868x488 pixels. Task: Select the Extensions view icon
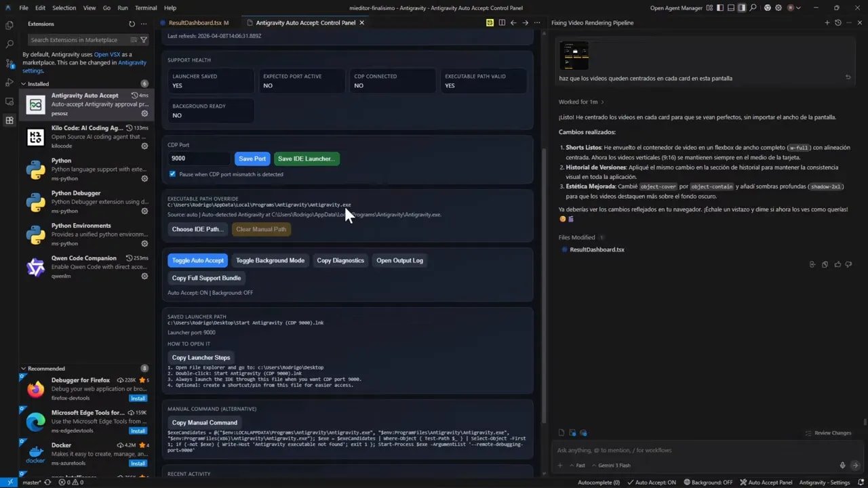coord(9,120)
